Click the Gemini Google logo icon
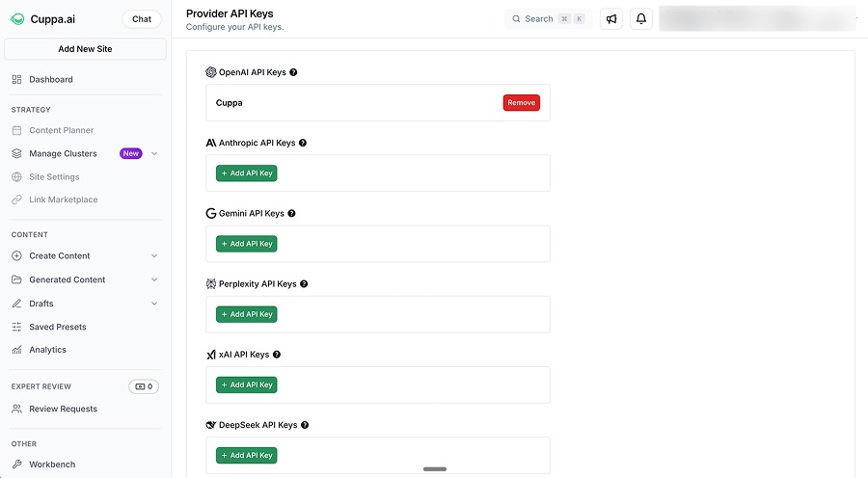Viewport: 868px width, 478px height. tap(211, 214)
